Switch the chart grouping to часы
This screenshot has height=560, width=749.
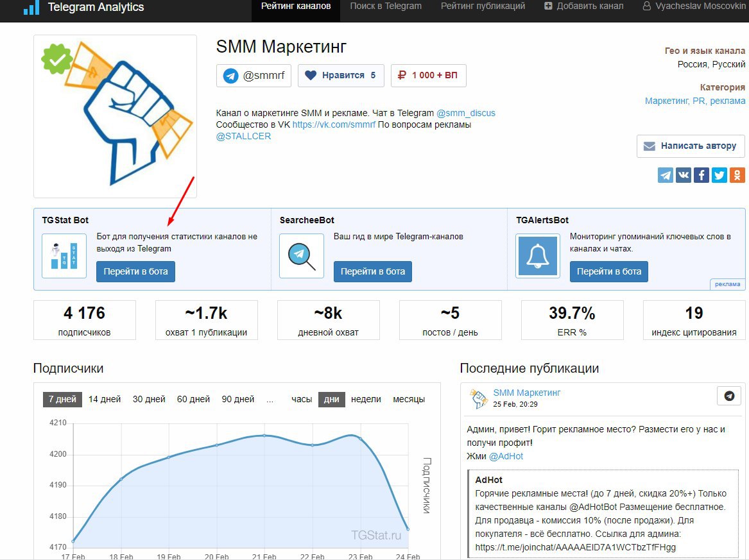302,399
